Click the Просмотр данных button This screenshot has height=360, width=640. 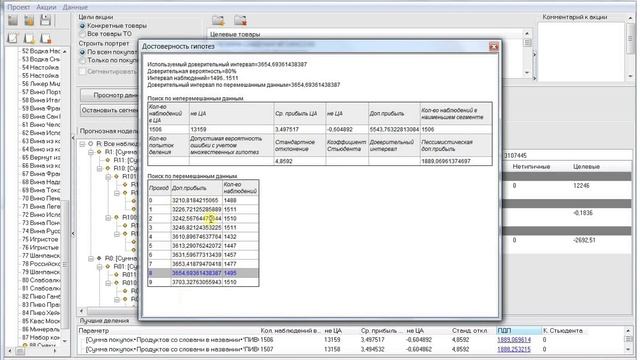(109, 95)
